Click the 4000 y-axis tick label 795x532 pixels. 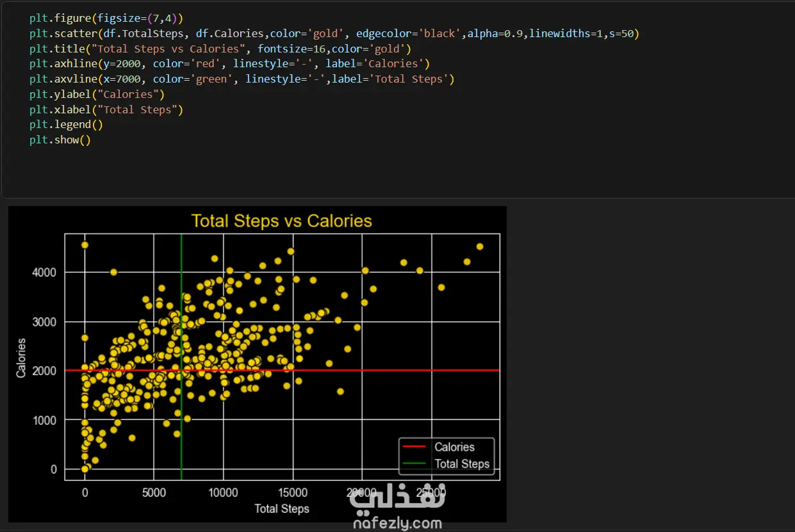(x=45, y=272)
